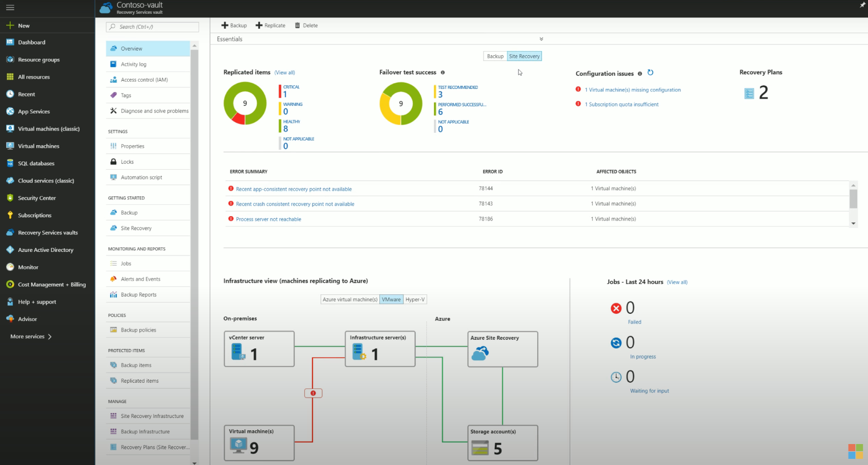Open Diagnose and solve problems
This screenshot has width=868, height=465.
pyautogui.click(x=148, y=111)
